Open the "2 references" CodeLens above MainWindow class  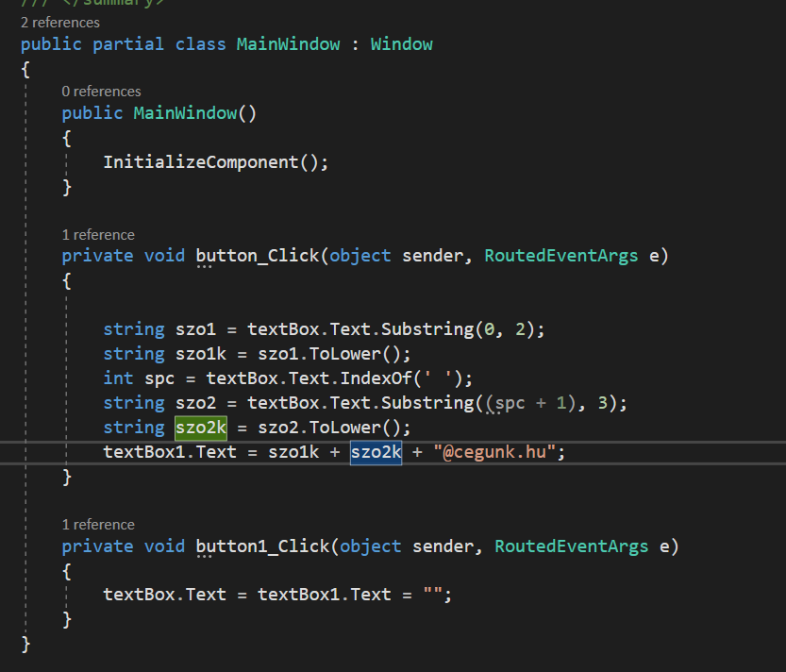coord(59,22)
